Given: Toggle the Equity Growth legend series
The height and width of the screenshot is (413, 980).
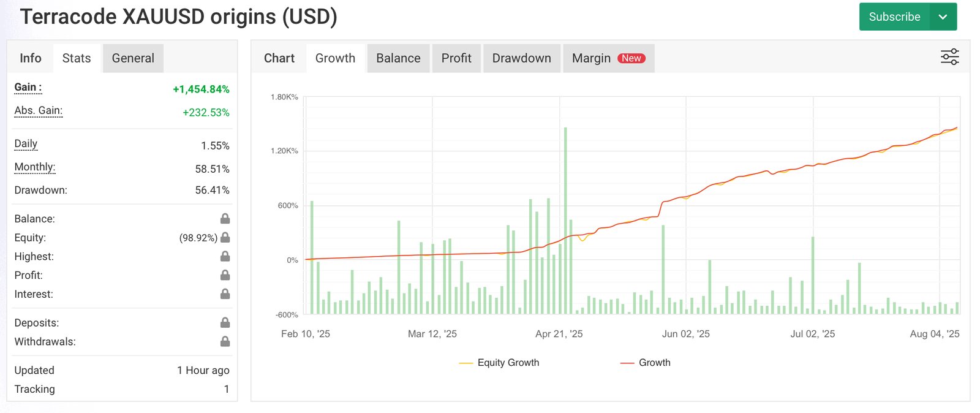Looking at the screenshot, I should [x=499, y=363].
